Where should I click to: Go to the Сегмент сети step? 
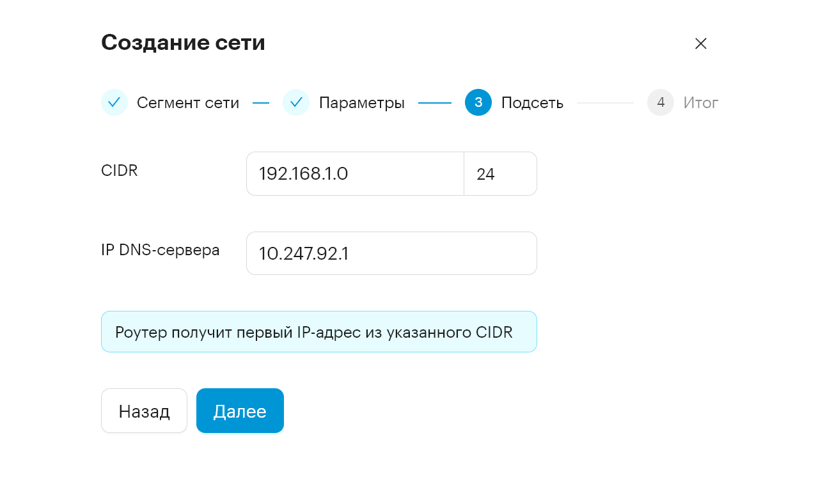coord(188,103)
